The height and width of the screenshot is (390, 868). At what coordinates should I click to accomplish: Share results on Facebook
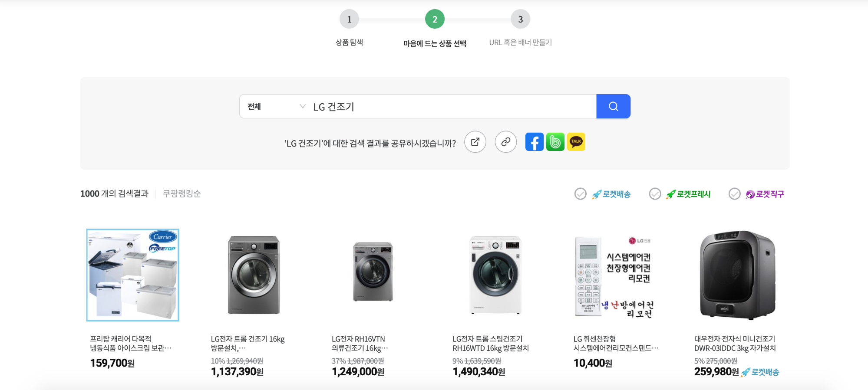[x=535, y=142]
